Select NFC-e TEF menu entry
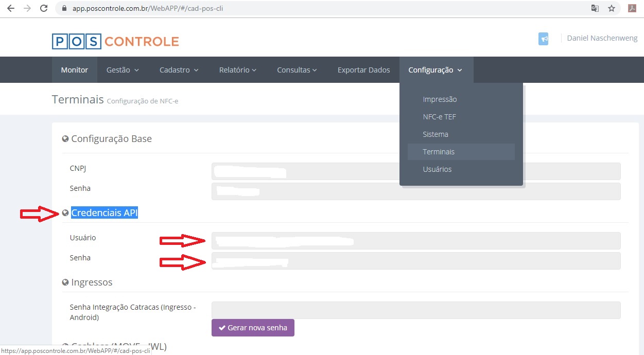Screen dimensions: 644x355 461,117
